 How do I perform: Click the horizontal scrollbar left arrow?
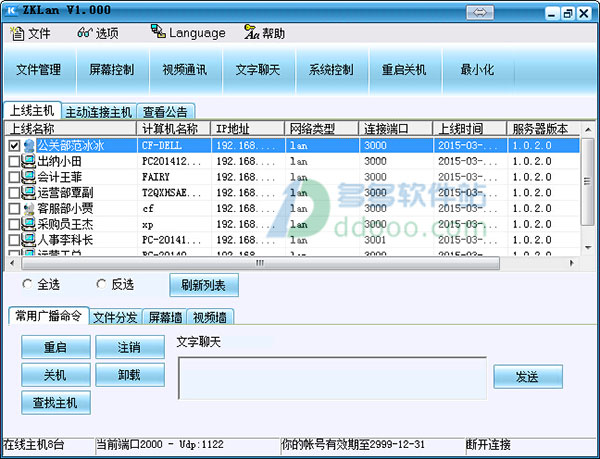coord(12,263)
